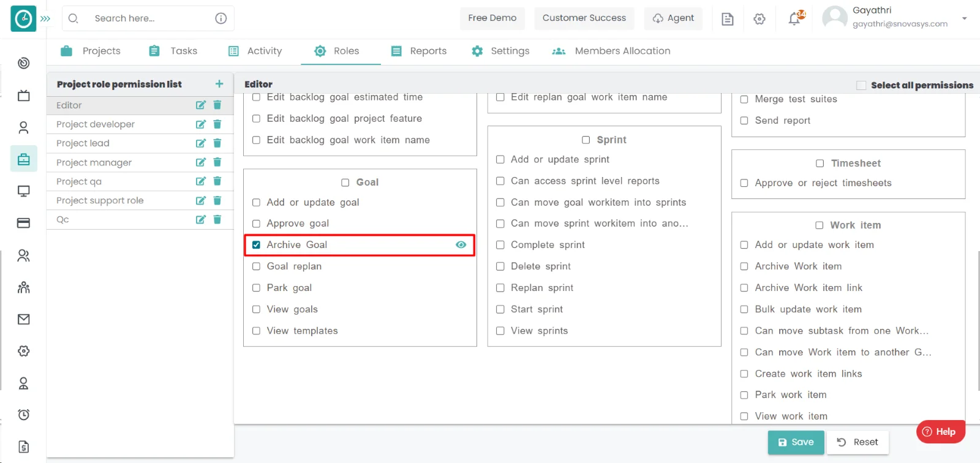Open the briefcase projects sidebar icon
The image size is (980, 463).
point(24,159)
